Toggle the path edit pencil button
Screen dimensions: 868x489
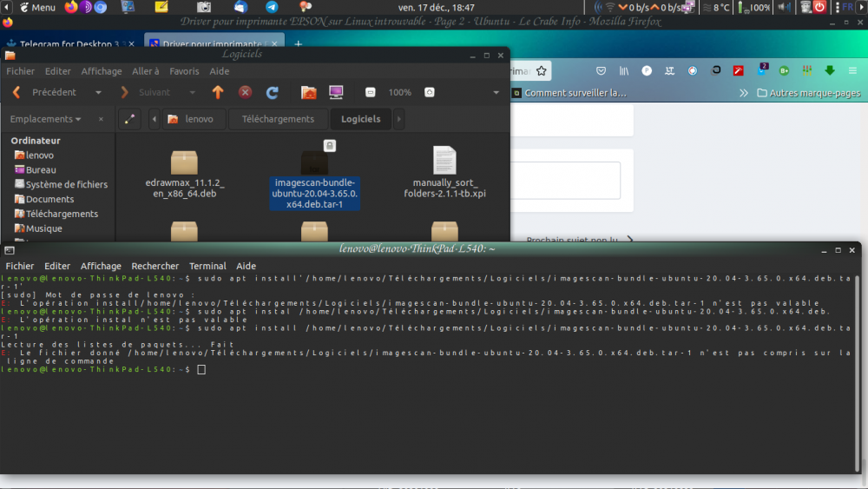(x=128, y=119)
